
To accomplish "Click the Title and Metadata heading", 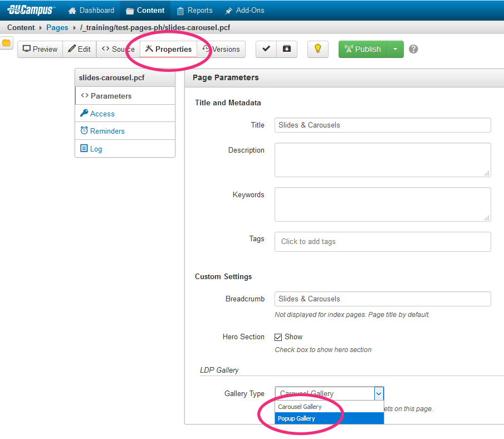I will [228, 103].
